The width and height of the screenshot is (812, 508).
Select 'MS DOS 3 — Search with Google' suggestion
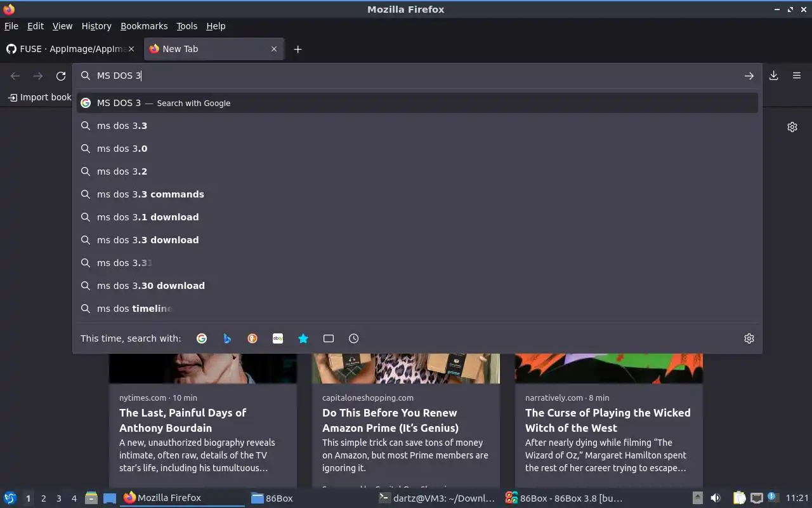pyautogui.click(x=417, y=103)
